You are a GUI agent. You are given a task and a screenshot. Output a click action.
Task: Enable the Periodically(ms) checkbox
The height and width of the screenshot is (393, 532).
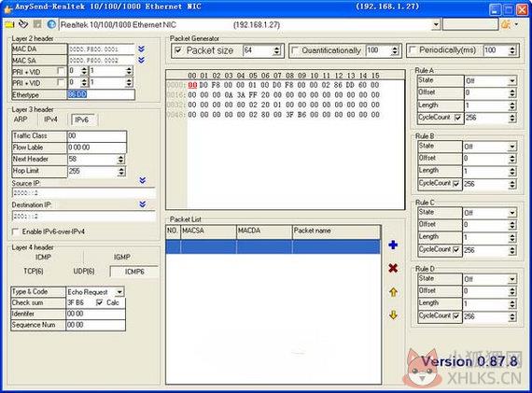[x=413, y=50]
